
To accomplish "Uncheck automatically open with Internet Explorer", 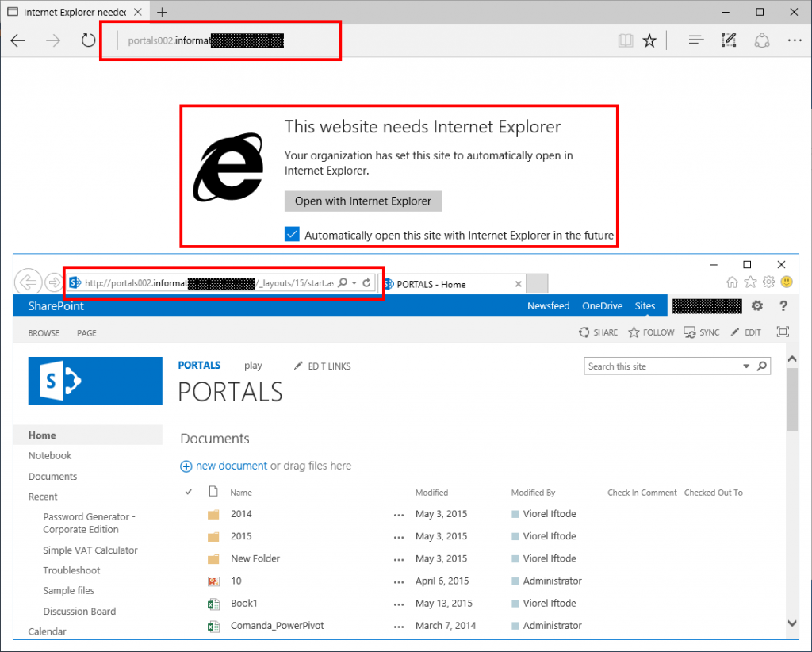I will pyautogui.click(x=292, y=233).
